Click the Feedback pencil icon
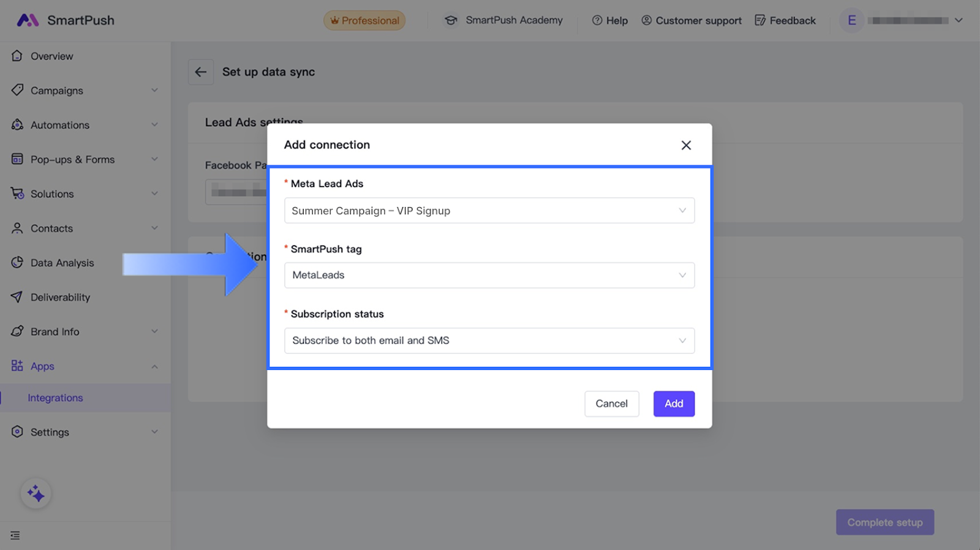980x550 pixels. pyautogui.click(x=760, y=20)
